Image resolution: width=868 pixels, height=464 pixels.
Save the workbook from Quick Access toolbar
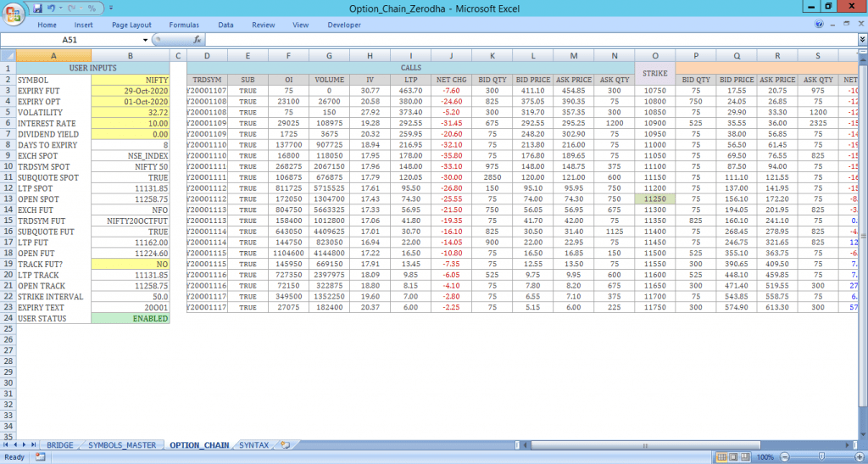click(x=37, y=8)
